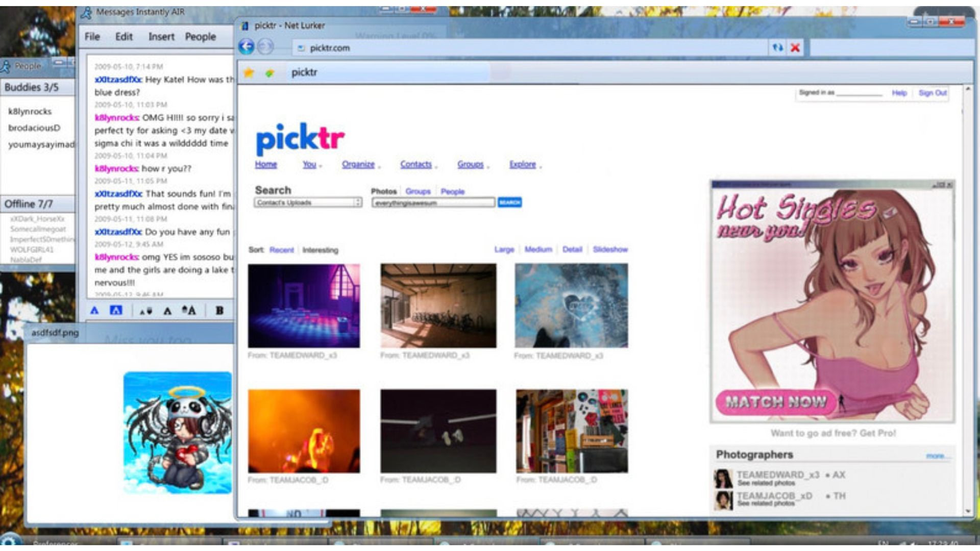This screenshot has height=551, width=980.
Task: Open related photos for TEAMJACOB_xD
Action: (x=766, y=504)
